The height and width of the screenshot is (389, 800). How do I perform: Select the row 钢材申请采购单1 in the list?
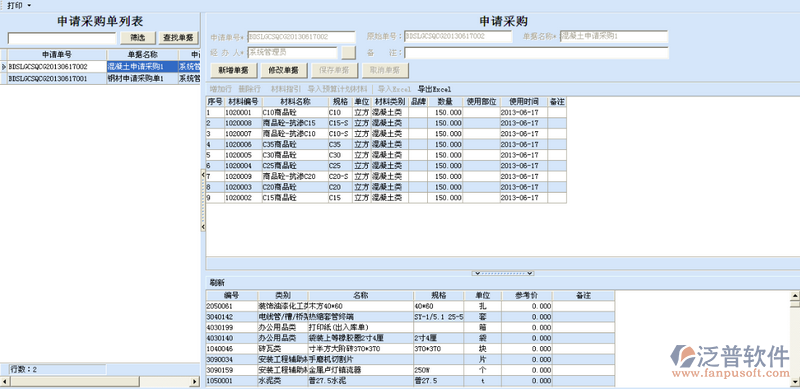[100, 79]
